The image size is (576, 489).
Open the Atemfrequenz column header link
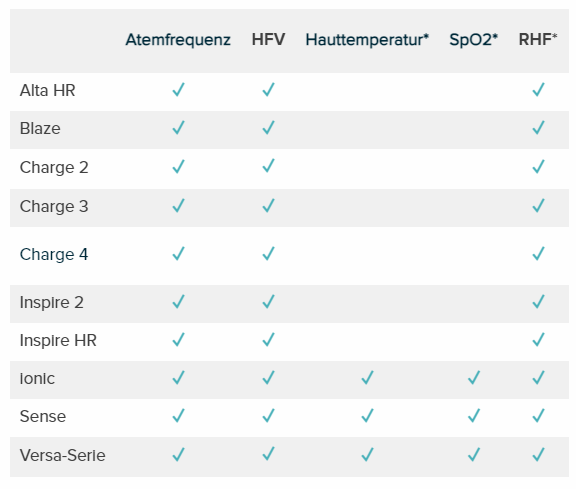pos(178,40)
